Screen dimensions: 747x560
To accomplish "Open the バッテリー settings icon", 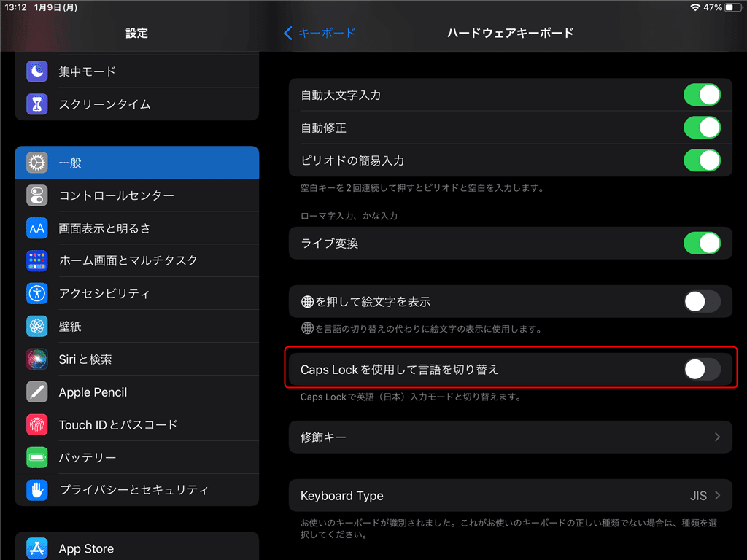I will click(36, 457).
